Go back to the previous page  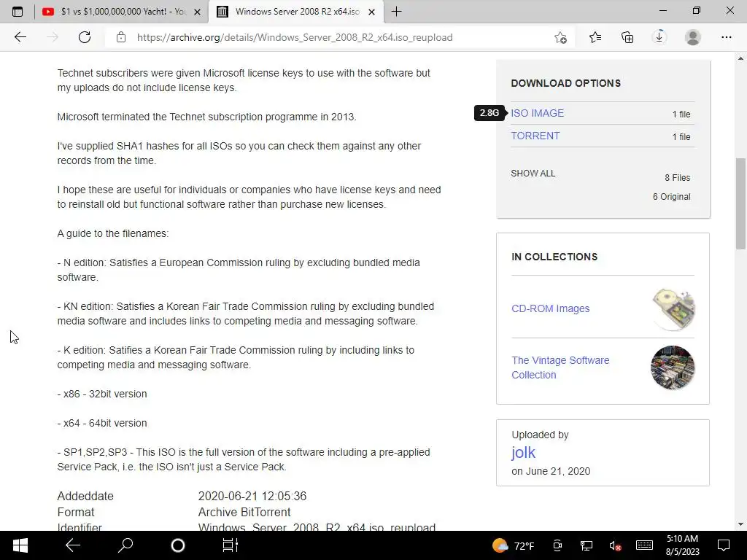(x=20, y=37)
